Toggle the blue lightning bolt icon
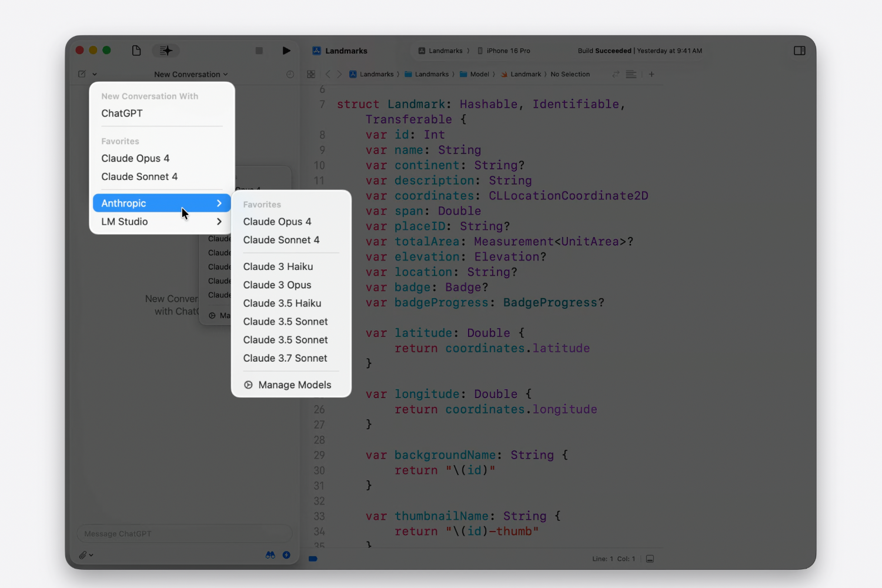This screenshot has width=882, height=588. point(286,555)
